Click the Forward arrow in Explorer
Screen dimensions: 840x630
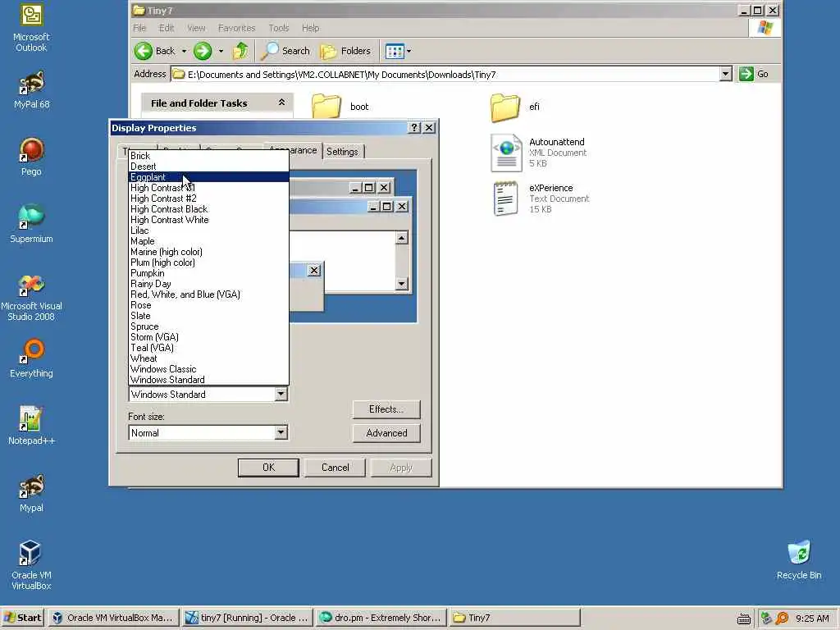click(x=203, y=51)
